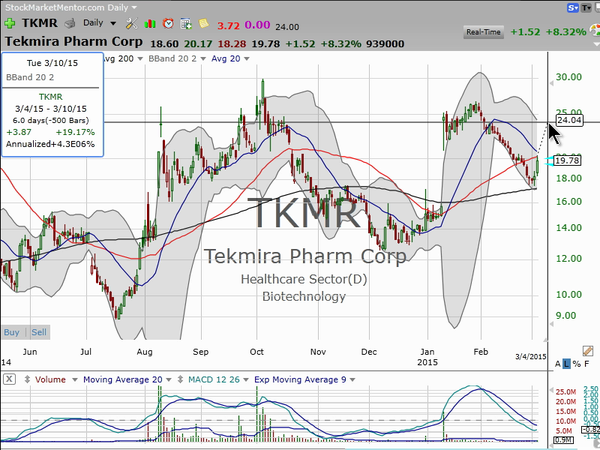Open the StockMarketMentor.com Daily layout dropdown
The image size is (600, 450).
point(134,7)
